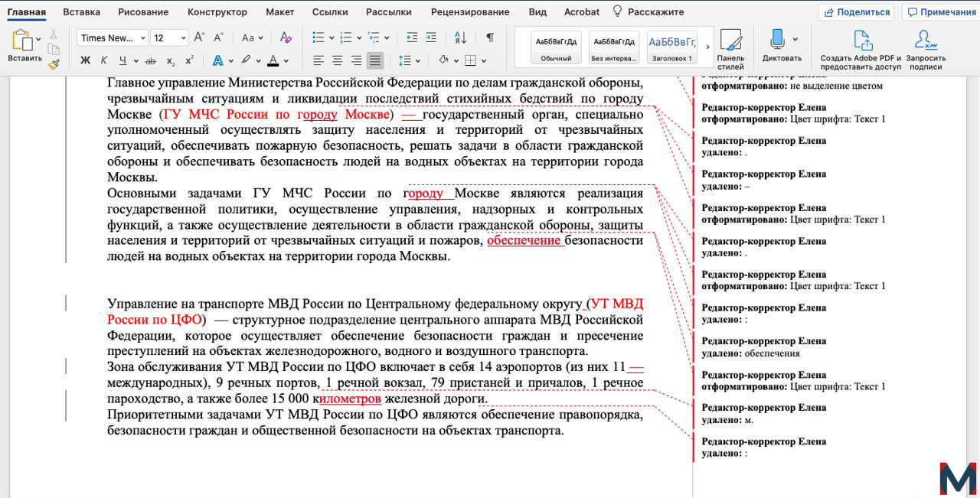Click the Paste (Вставить) clipboard icon
Screen dimensions: 980x498
pos(21,41)
